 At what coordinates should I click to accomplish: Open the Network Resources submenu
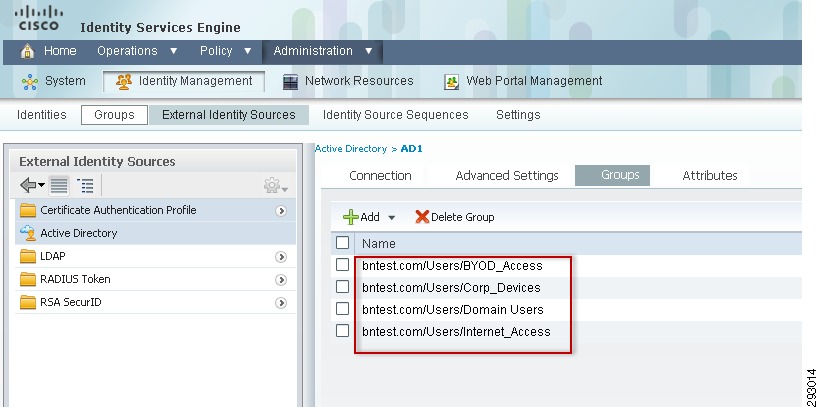(x=359, y=81)
